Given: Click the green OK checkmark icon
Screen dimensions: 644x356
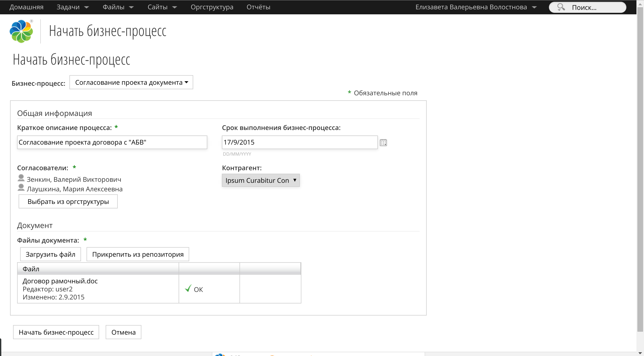Looking at the screenshot, I should [188, 289].
